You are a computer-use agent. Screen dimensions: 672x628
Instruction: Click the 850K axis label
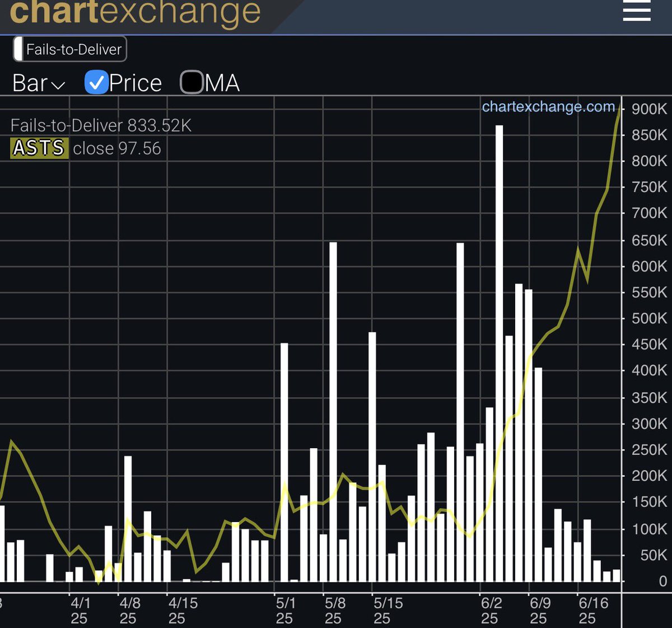point(650,135)
